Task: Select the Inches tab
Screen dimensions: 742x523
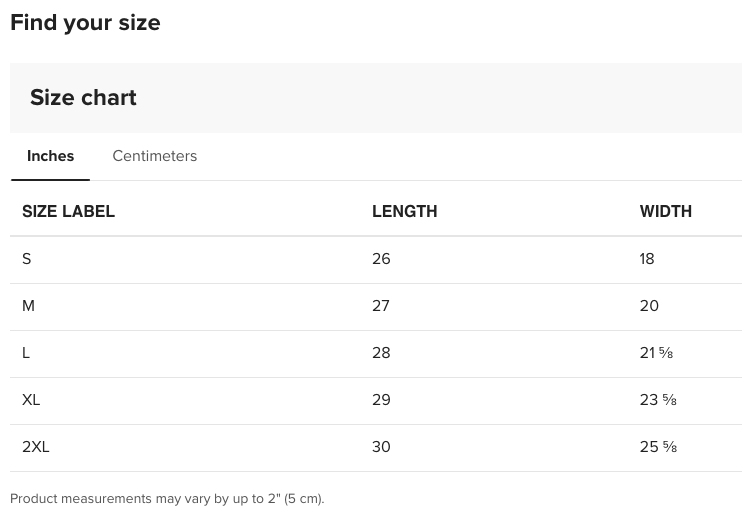Action: point(50,156)
